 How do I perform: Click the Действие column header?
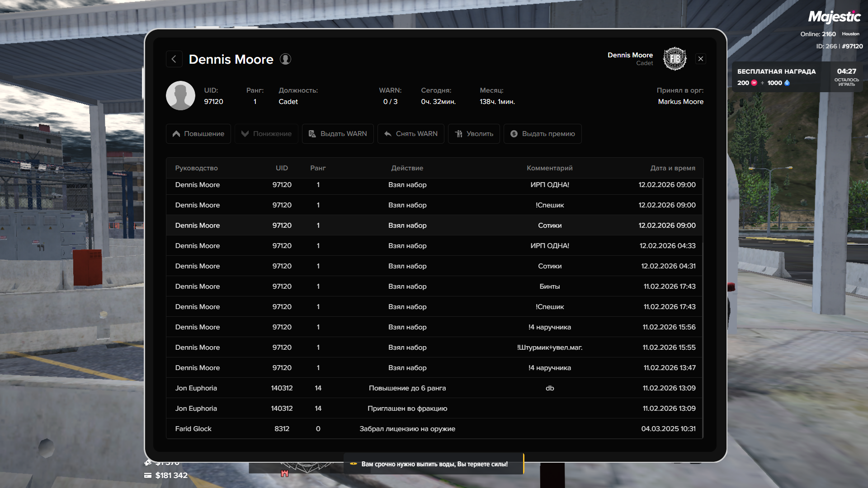click(407, 168)
